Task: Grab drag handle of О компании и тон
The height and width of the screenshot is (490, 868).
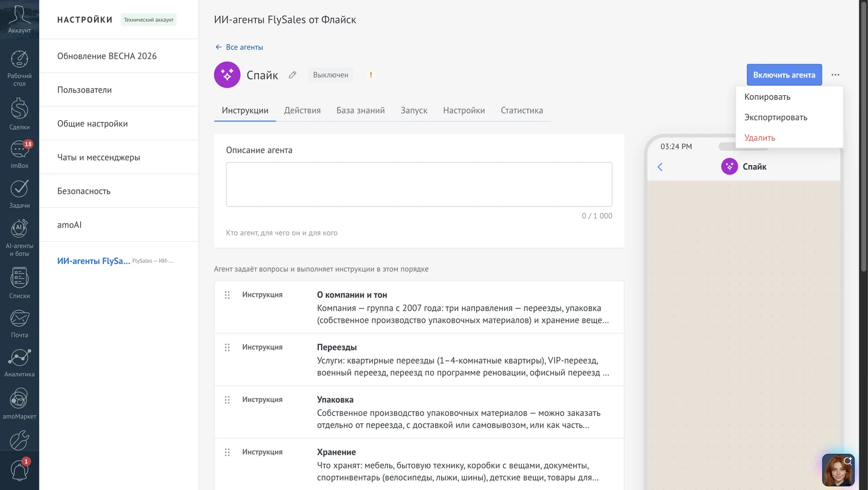Action: tap(227, 295)
